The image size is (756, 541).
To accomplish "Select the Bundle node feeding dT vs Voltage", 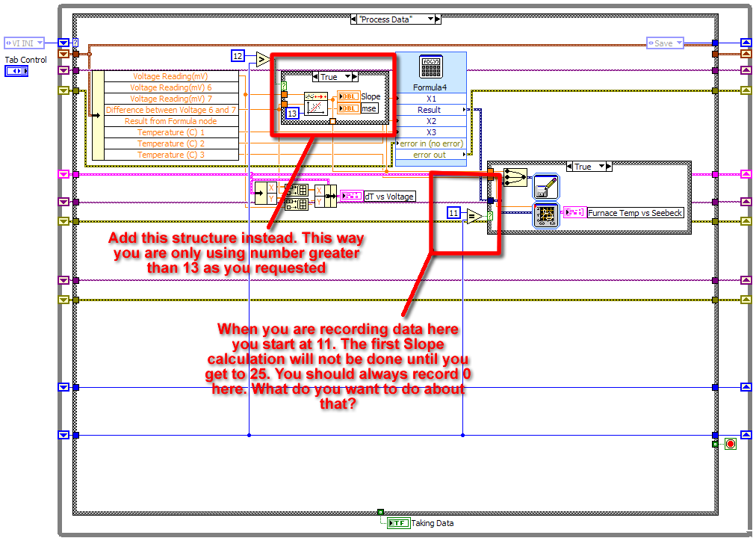I will 324,195.
